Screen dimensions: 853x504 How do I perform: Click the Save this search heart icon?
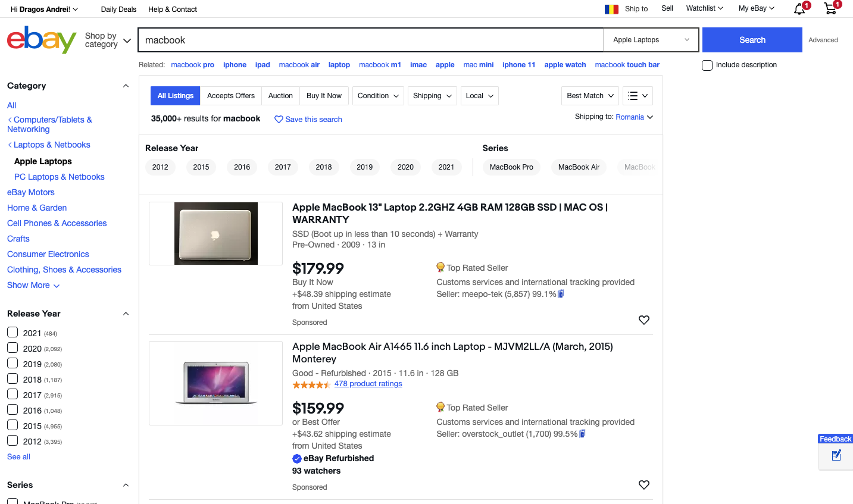[x=279, y=119]
